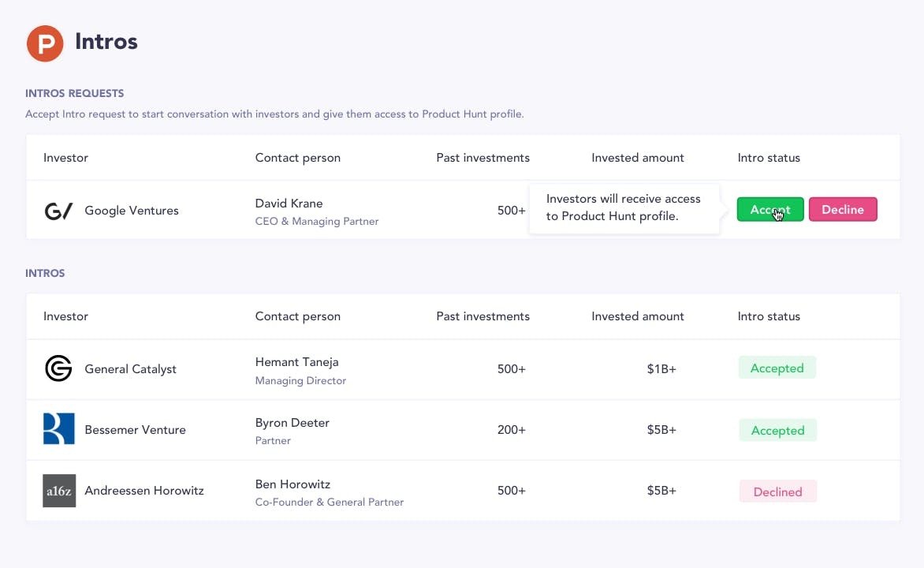Click General Catalyst $1B+ invested amount
The width and height of the screenshot is (924, 568).
(x=661, y=369)
